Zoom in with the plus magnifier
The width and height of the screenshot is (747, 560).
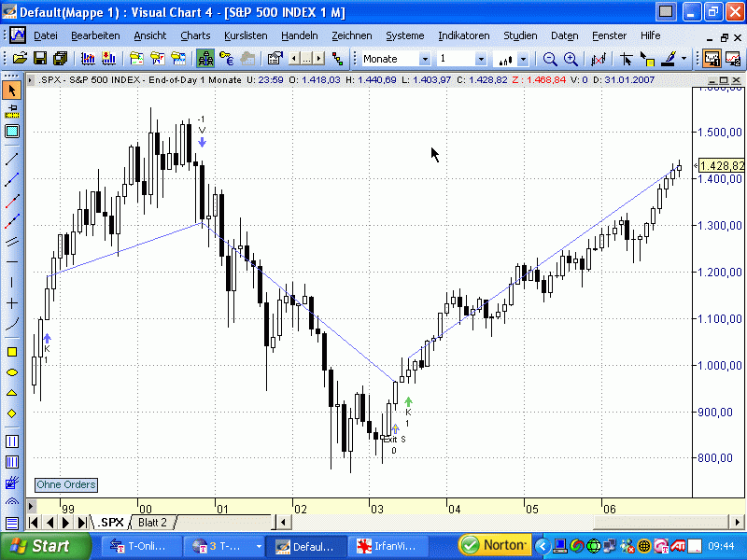click(x=571, y=59)
